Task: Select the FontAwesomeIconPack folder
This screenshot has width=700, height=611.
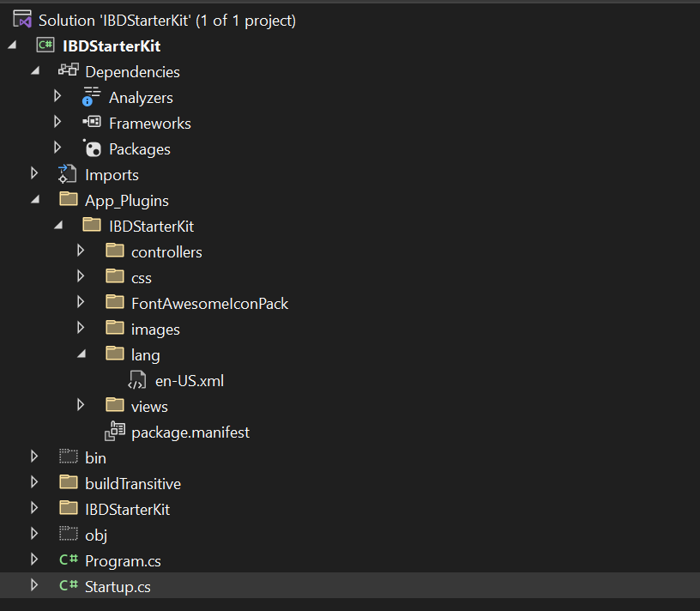Action: pos(209,303)
